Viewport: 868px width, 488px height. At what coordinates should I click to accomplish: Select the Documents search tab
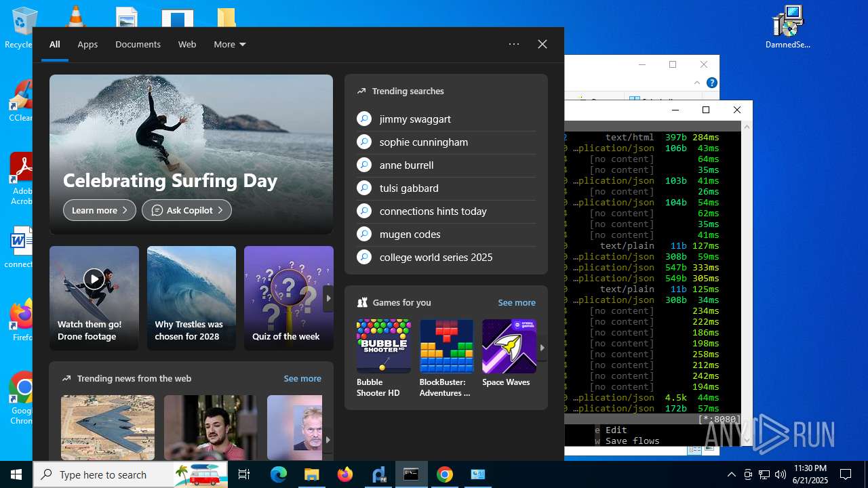pos(138,44)
